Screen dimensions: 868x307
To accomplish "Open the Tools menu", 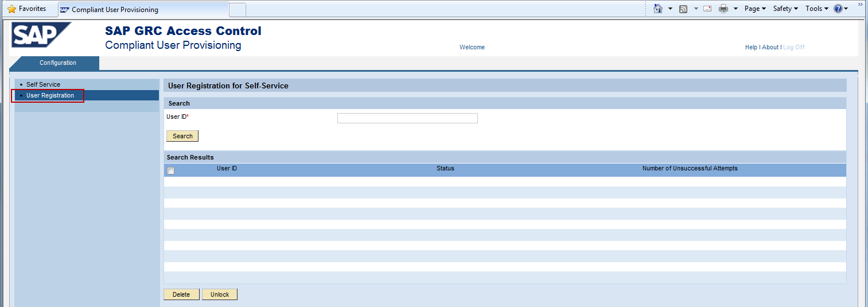I will (817, 9).
